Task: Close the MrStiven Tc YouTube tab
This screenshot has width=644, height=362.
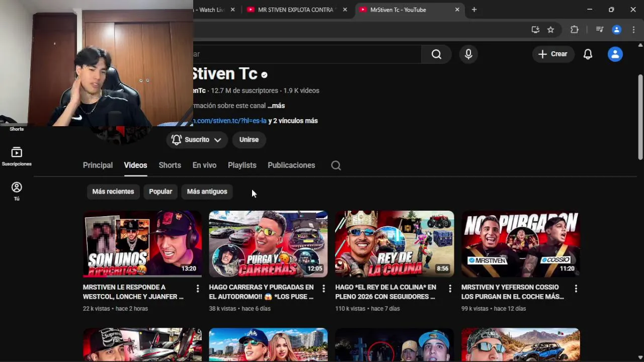Action: [x=457, y=10]
